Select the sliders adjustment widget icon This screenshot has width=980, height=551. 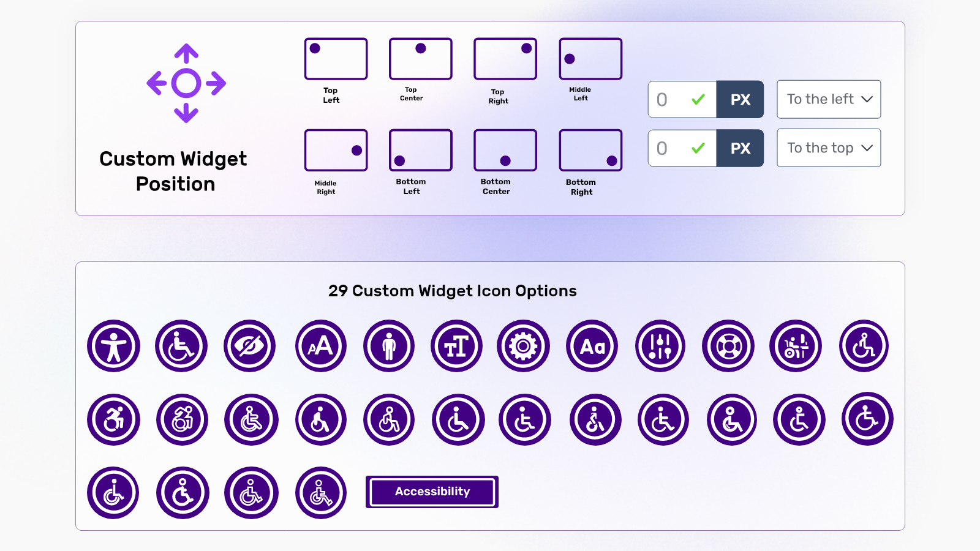point(660,346)
